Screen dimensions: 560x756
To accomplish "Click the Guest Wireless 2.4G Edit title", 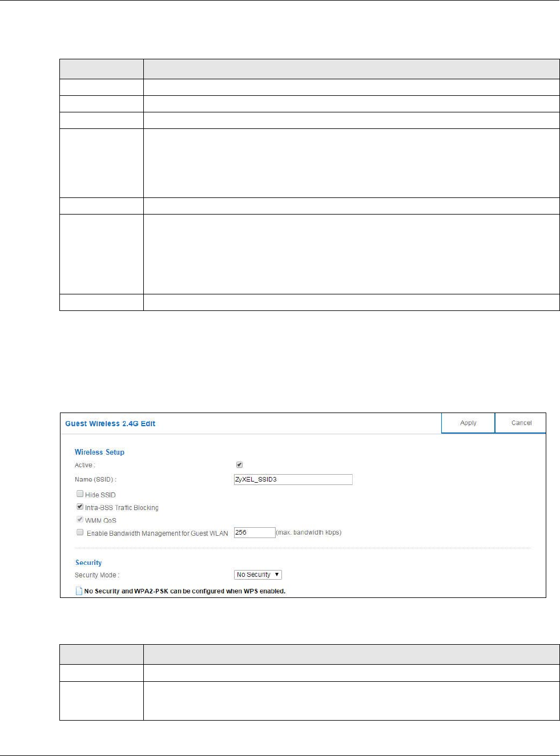I will 110,423.
